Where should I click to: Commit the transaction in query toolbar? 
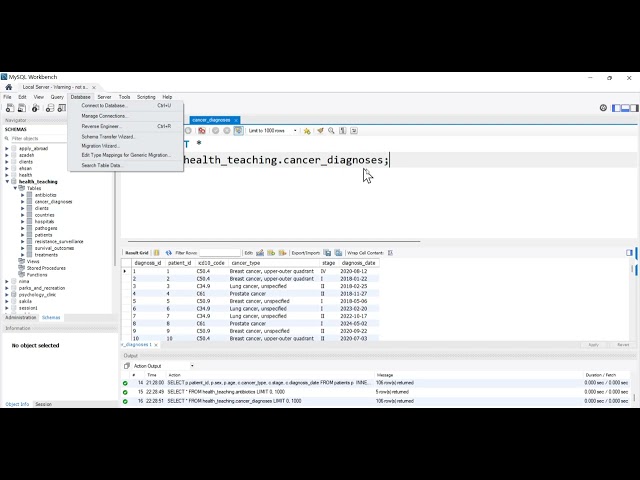[216, 131]
